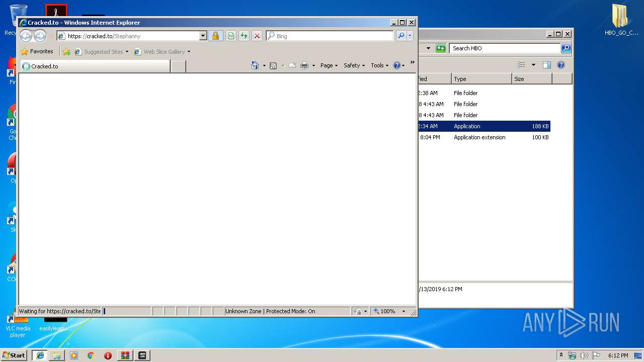The image size is (644, 362).
Task: Click search magnifier in HBO Explorer window
Action: coord(566,48)
